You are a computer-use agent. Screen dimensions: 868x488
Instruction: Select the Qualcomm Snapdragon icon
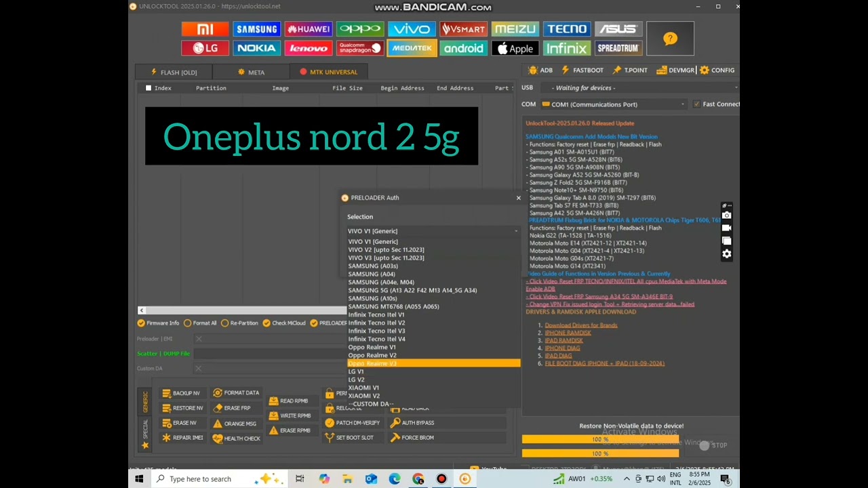coord(360,48)
